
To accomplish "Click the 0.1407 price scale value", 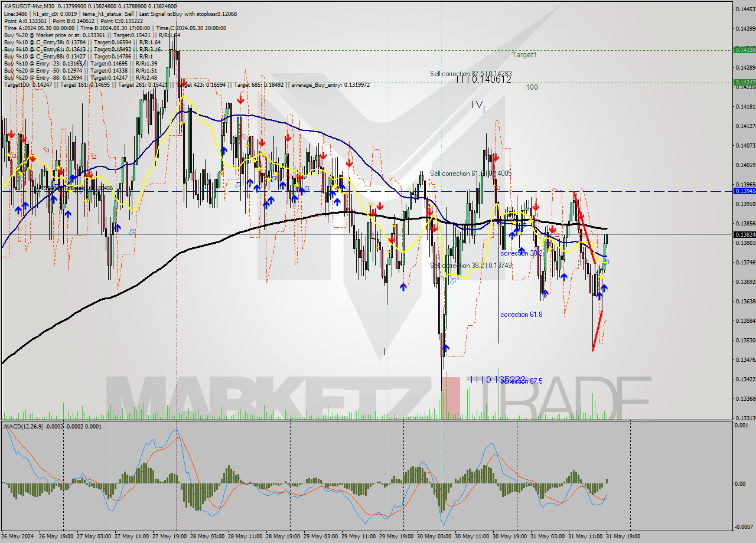I will tap(745, 146).
